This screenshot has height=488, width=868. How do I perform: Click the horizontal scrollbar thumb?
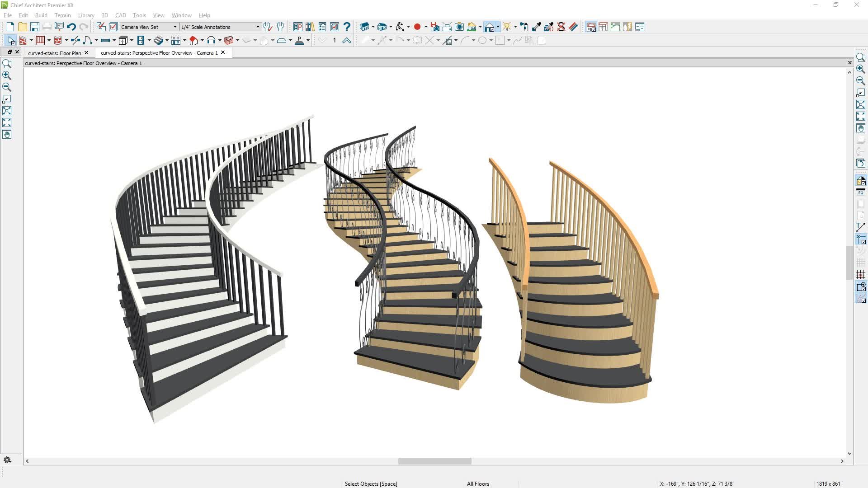point(434,461)
